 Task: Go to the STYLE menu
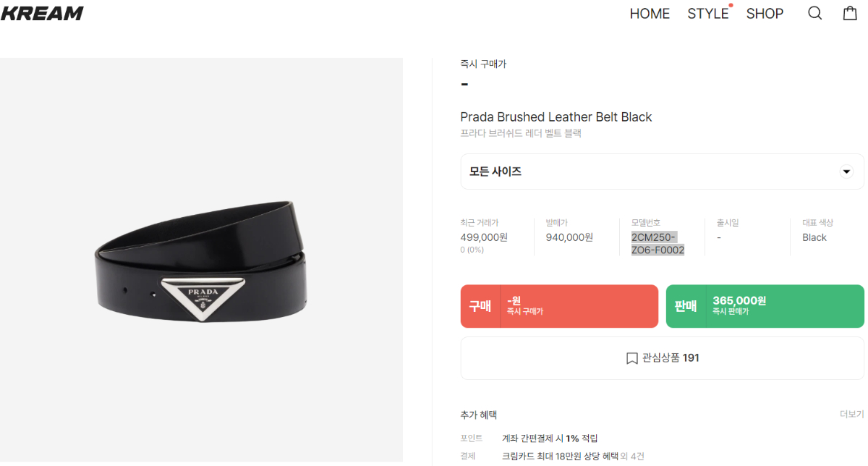coord(708,14)
